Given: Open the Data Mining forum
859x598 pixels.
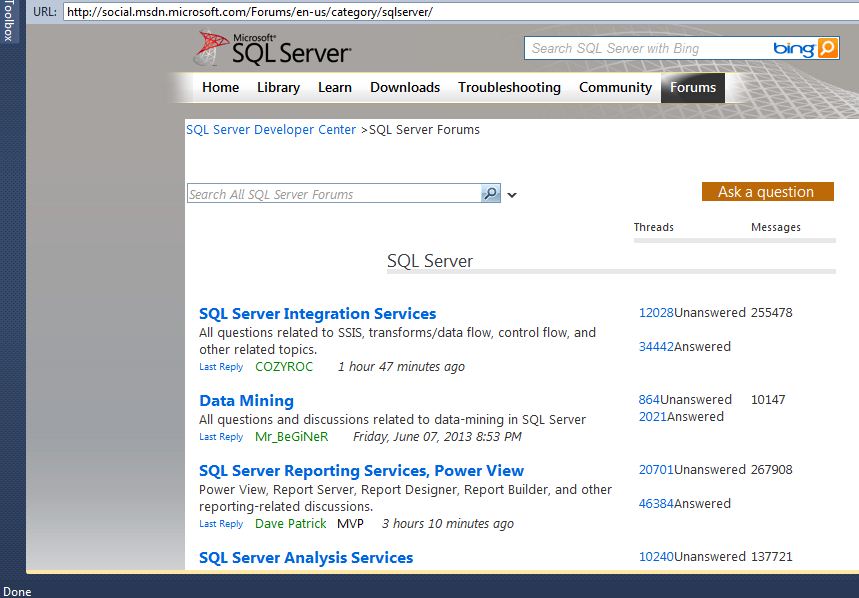Looking at the screenshot, I should pyautogui.click(x=247, y=401).
